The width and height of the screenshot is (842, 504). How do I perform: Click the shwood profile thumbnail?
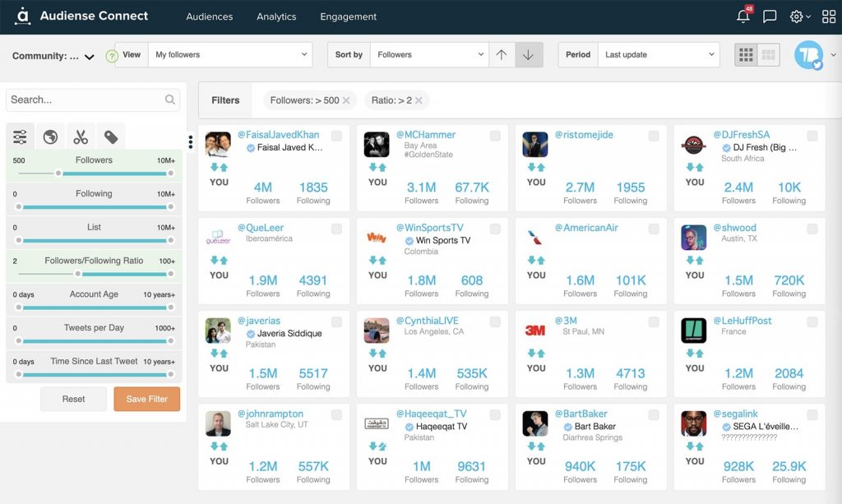694,238
